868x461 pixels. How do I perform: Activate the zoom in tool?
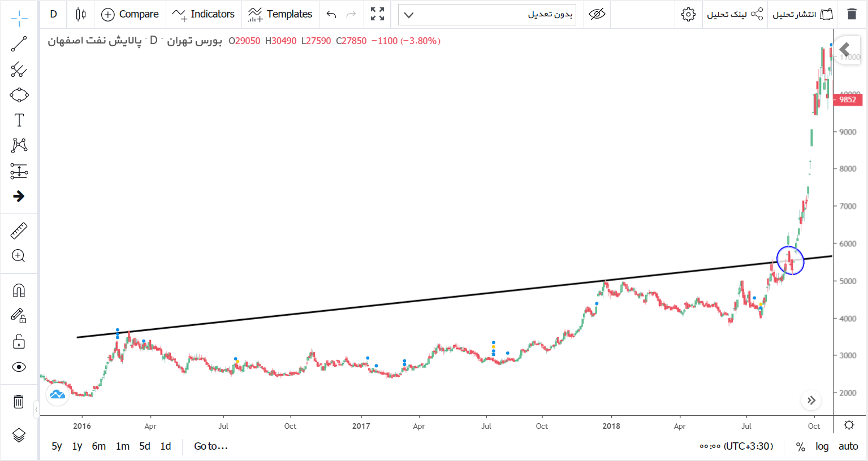click(x=19, y=256)
